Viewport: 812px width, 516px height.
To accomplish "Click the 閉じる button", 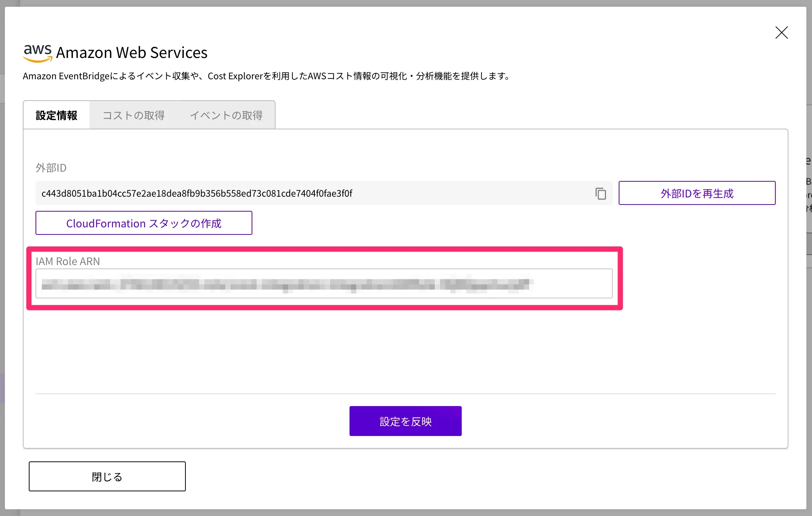I will tap(107, 476).
